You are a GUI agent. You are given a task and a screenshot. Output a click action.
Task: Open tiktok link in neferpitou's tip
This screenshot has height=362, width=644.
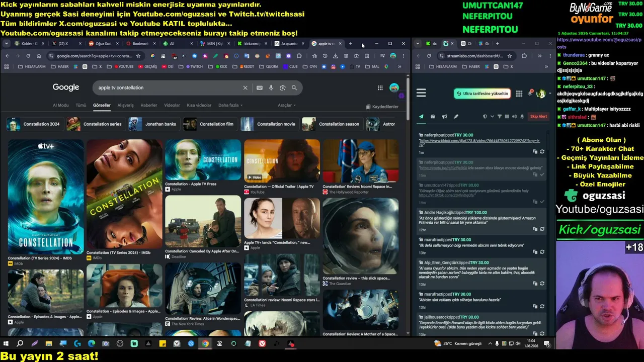point(479,143)
